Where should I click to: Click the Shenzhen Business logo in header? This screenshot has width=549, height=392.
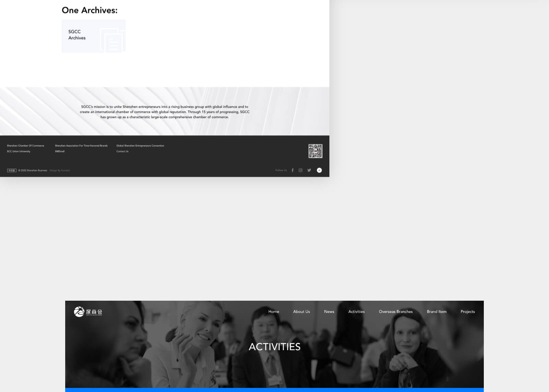tap(88, 312)
